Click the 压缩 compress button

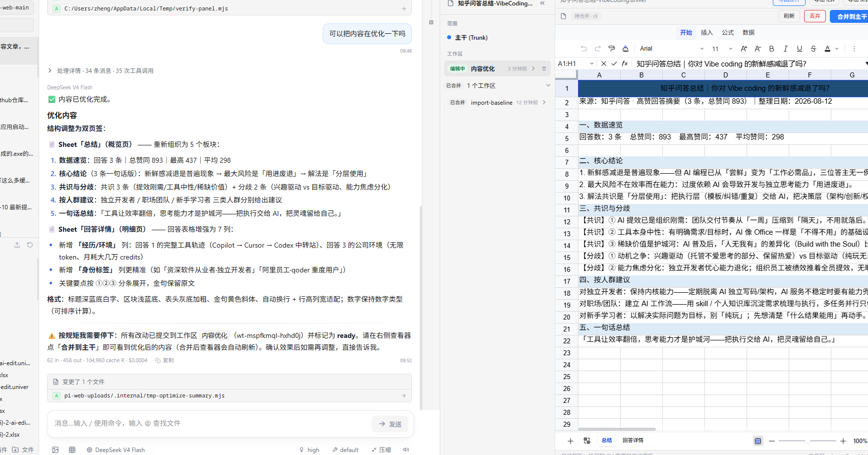pos(381,450)
